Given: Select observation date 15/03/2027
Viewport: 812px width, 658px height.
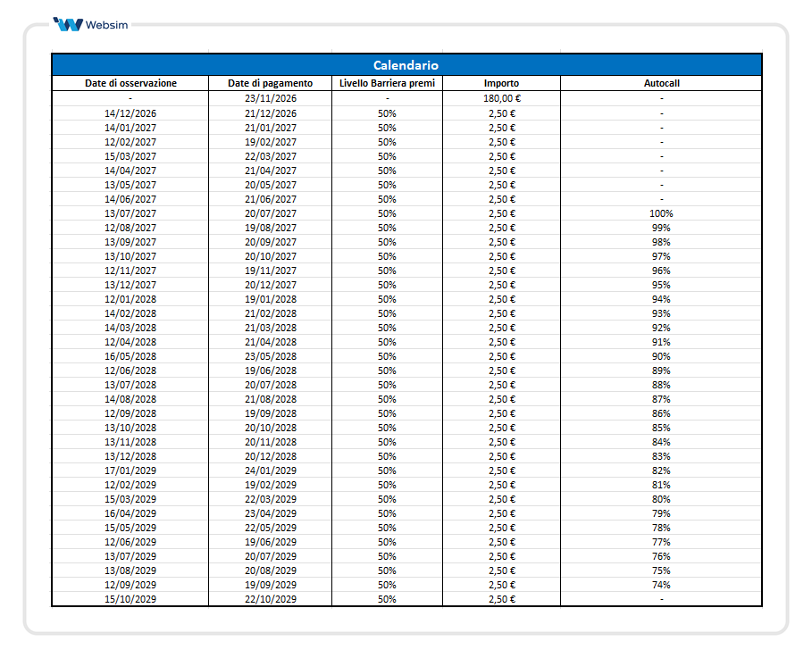Looking at the screenshot, I should 130,156.
